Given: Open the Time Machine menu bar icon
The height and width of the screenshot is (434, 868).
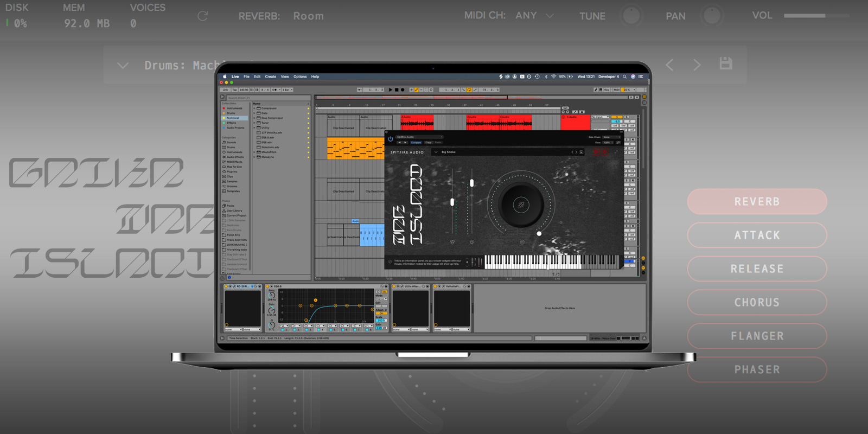Looking at the screenshot, I should (537, 76).
